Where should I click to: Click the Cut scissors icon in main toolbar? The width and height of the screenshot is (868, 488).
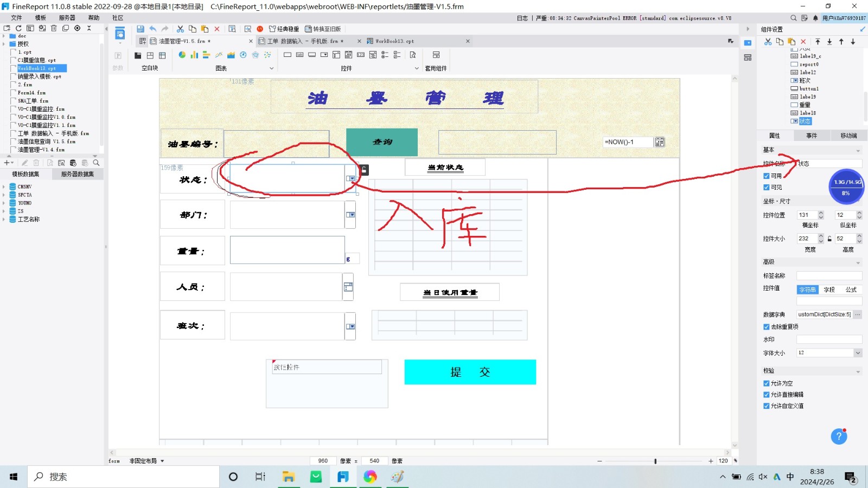pos(180,29)
